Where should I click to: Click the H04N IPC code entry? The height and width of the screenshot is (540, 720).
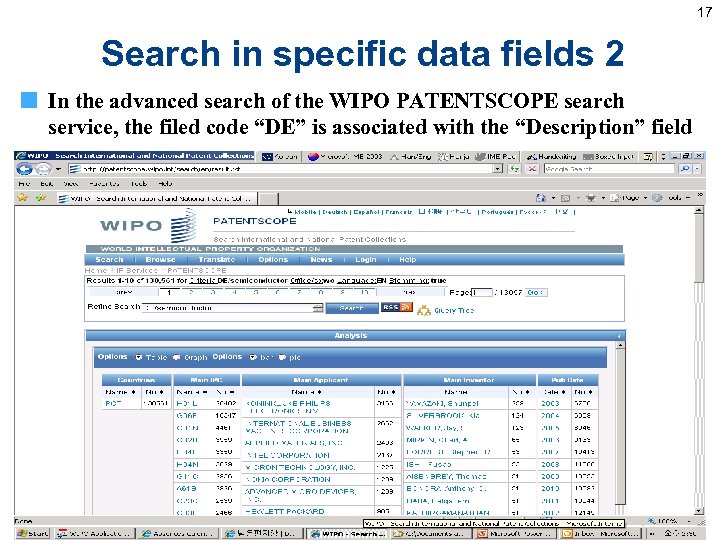[186, 465]
